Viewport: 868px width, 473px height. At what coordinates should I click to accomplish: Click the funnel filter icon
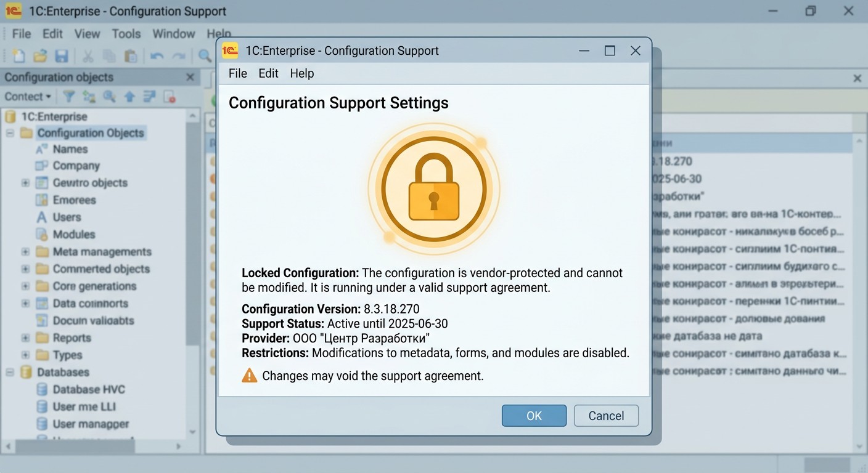click(69, 97)
